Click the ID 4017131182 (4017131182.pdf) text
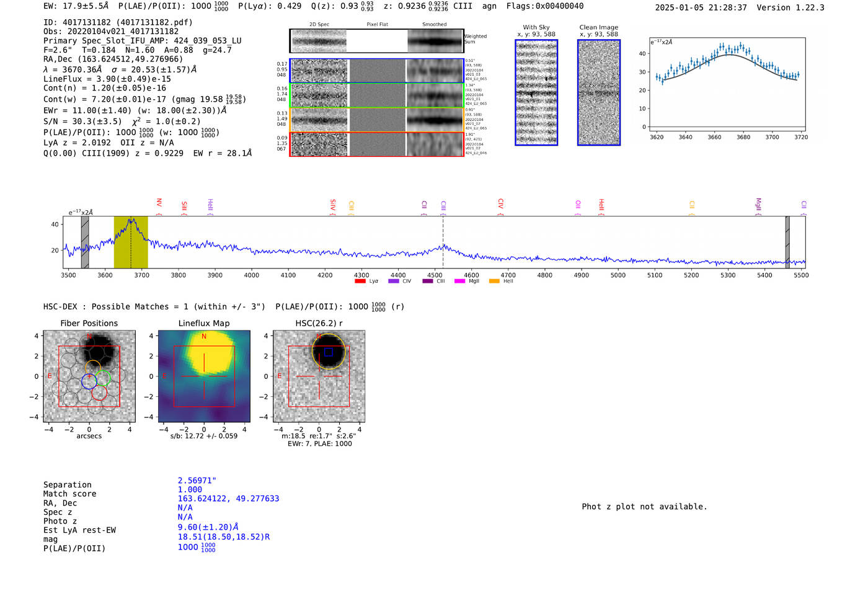The image size is (868, 591). [118, 22]
